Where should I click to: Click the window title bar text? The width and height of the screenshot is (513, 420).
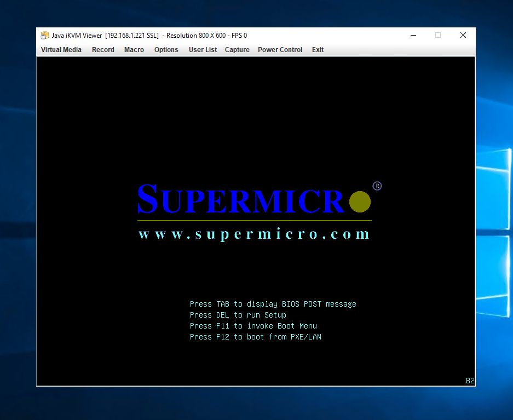pos(149,36)
